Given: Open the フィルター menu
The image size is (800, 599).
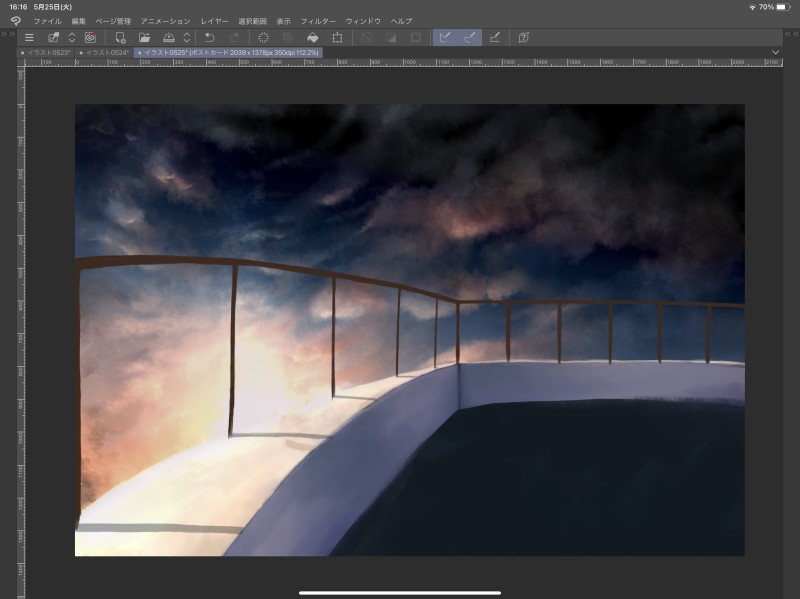Looking at the screenshot, I should tap(318, 21).
